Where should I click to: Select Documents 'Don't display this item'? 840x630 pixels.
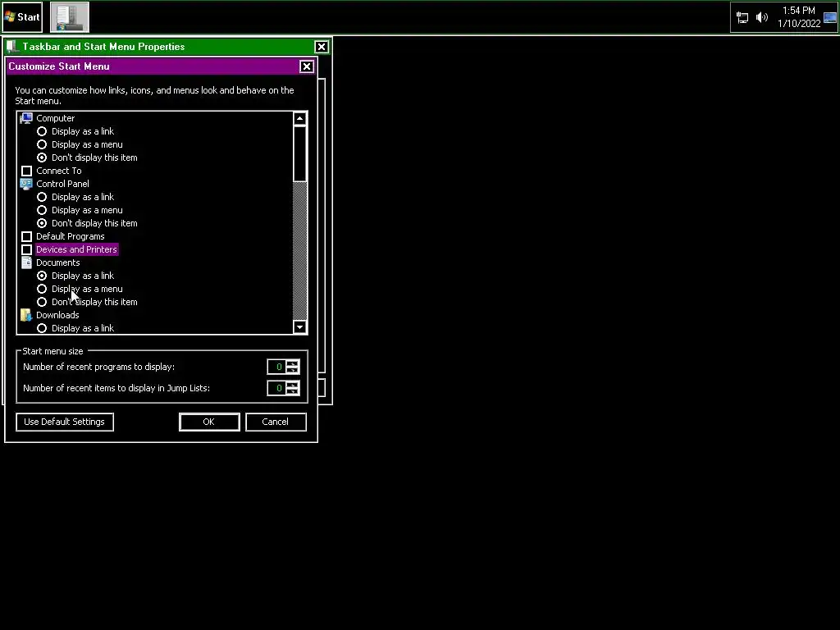(x=42, y=302)
